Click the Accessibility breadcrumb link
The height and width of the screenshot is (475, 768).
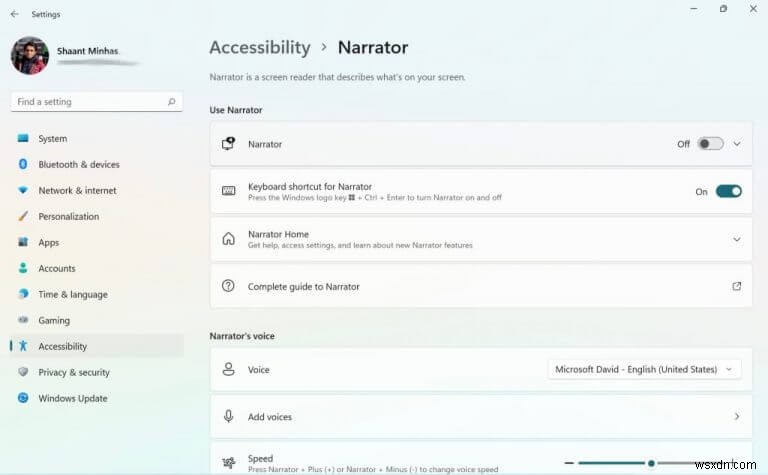pos(260,47)
